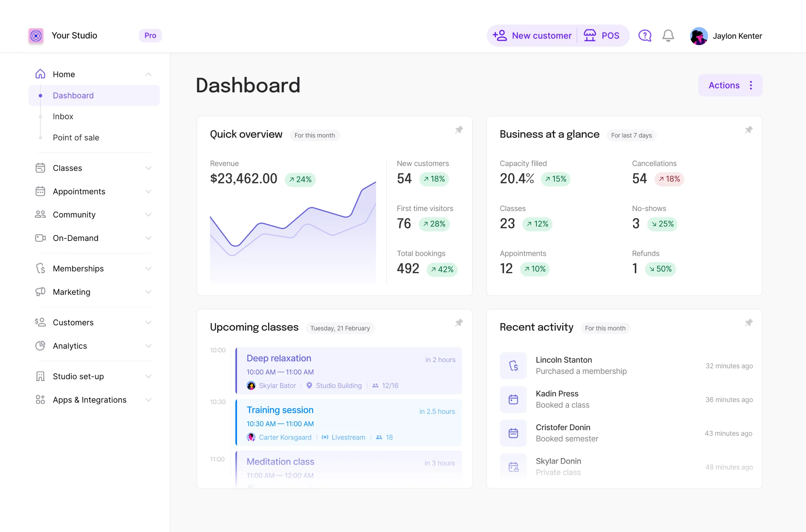Click the New customer button
This screenshot has height=532, width=806.
(532, 36)
